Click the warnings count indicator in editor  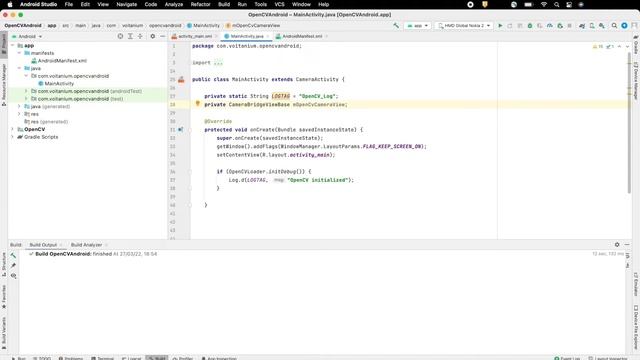pyautogui.click(x=598, y=47)
